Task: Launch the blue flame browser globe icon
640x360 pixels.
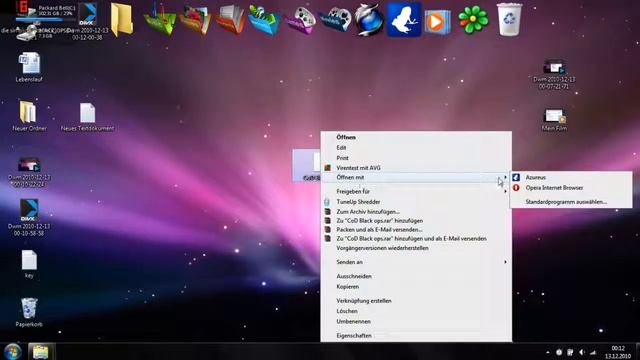Action: click(x=369, y=20)
